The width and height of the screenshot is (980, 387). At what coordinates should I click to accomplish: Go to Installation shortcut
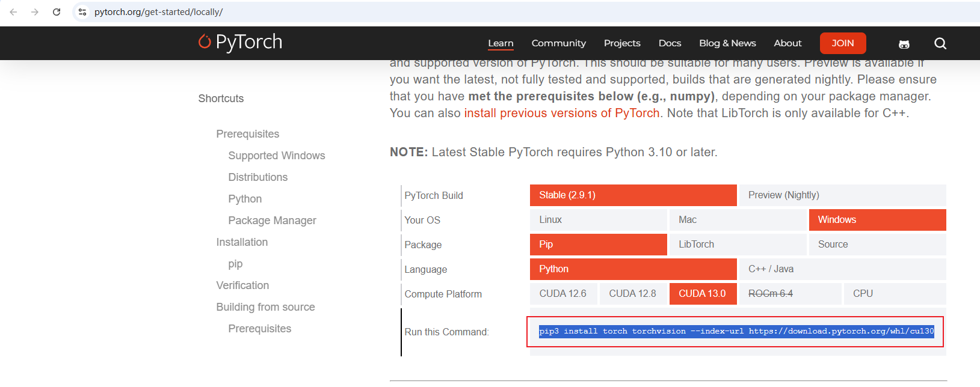point(242,242)
